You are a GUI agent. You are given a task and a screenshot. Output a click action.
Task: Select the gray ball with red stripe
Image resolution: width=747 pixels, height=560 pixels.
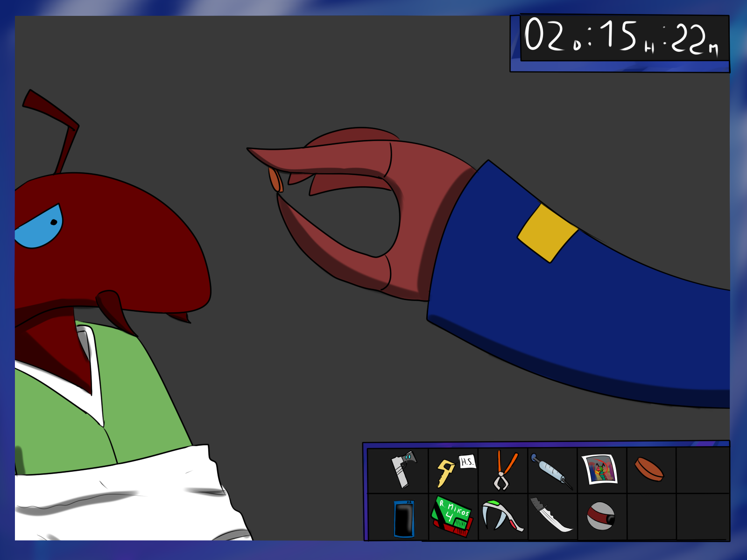(600, 516)
